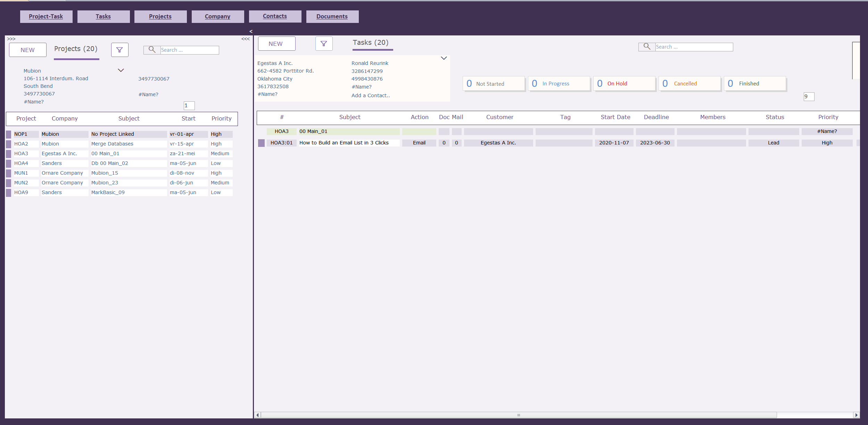
Task: Select purple marker for HOA3:01 task
Action: pyautogui.click(x=261, y=143)
